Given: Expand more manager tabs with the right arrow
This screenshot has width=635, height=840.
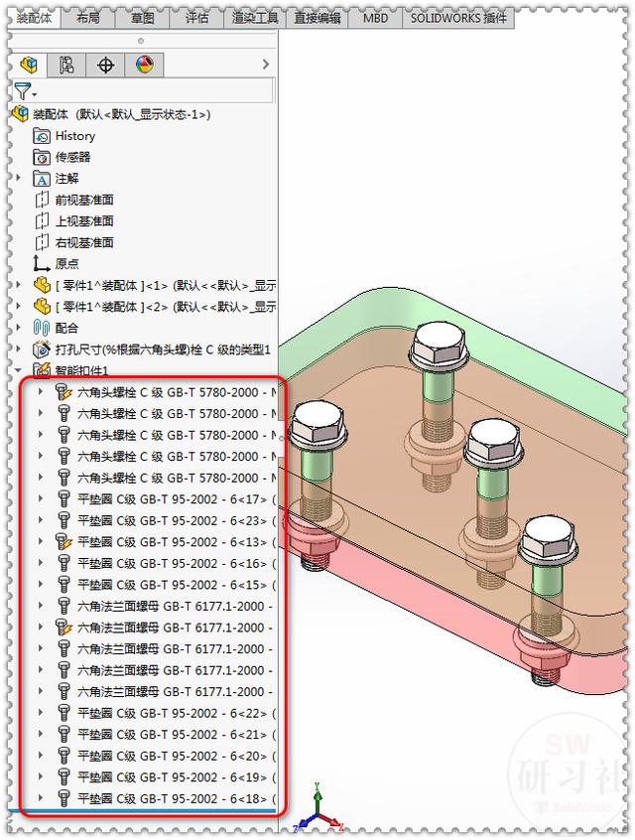Looking at the screenshot, I should pos(266,65).
